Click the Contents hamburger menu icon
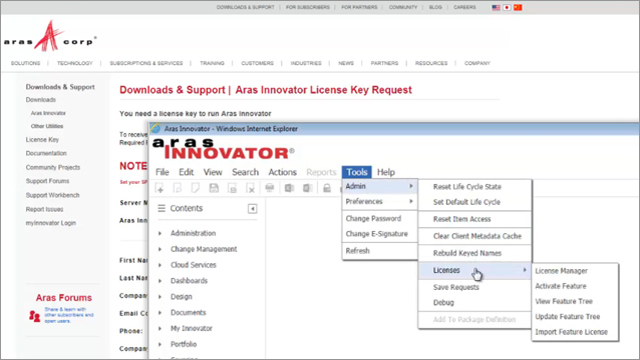 pos(162,208)
